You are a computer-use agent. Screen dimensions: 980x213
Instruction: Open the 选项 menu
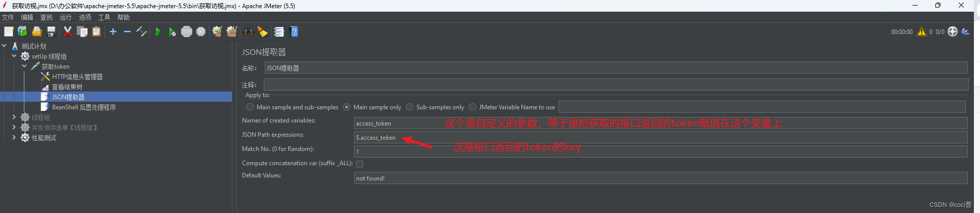pyautogui.click(x=85, y=17)
